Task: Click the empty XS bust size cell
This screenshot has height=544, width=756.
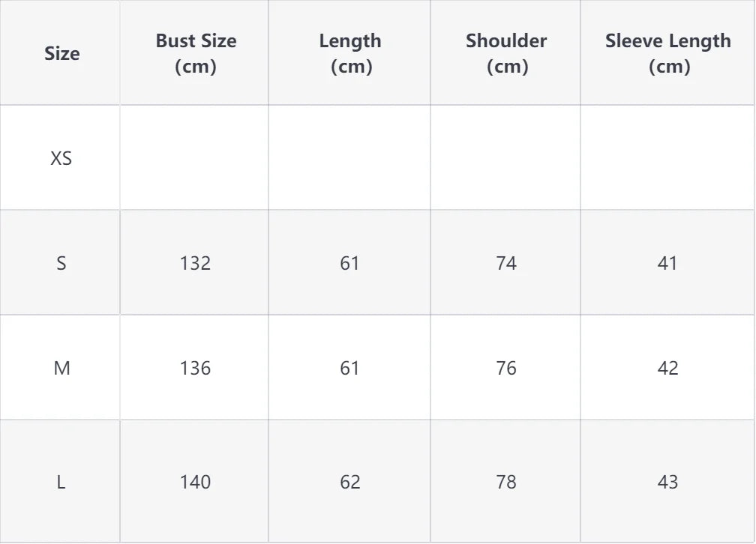Action: (x=195, y=158)
